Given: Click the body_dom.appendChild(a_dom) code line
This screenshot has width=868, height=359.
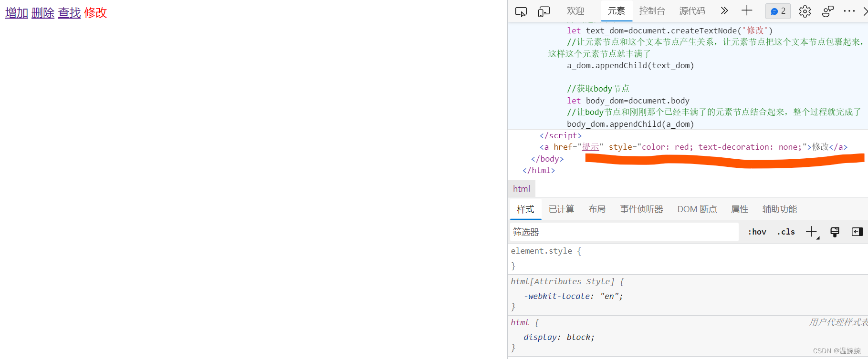Looking at the screenshot, I should [630, 124].
